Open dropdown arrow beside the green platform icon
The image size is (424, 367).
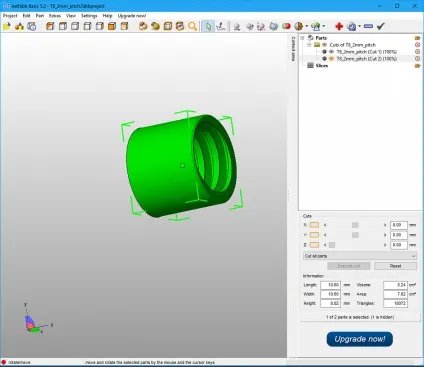pos(324,26)
